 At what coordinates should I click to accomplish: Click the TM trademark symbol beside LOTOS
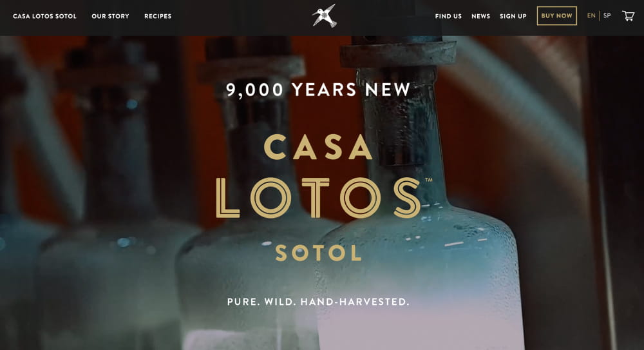pyautogui.click(x=429, y=180)
